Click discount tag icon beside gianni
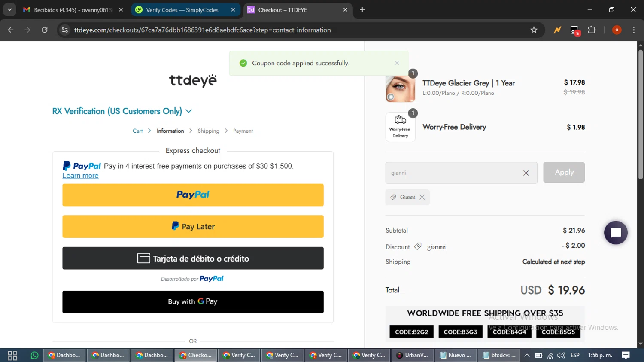Image resolution: width=644 pixels, height=362 pixels. point(418,246)
